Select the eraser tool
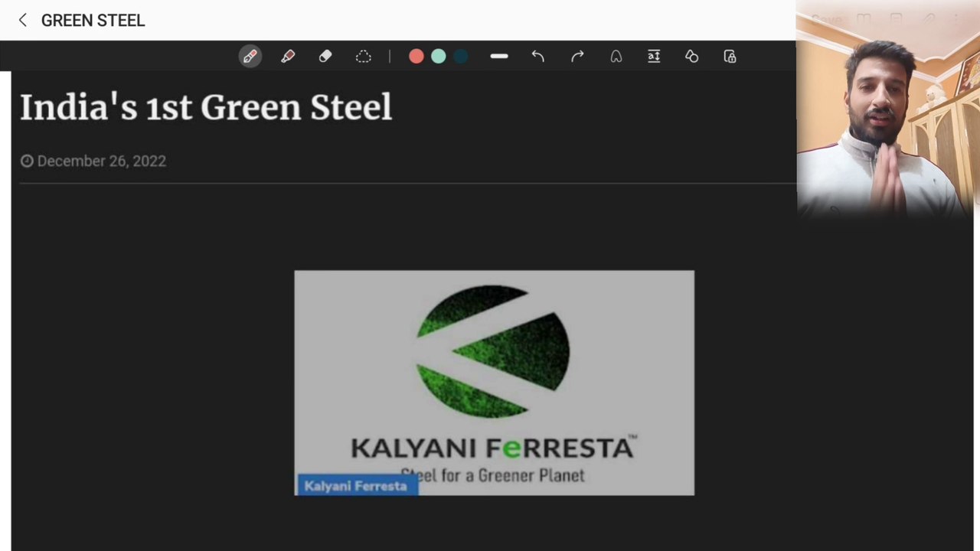Image resolution: width=980 pixels, height=551 pixels. [x=325, y=57]
